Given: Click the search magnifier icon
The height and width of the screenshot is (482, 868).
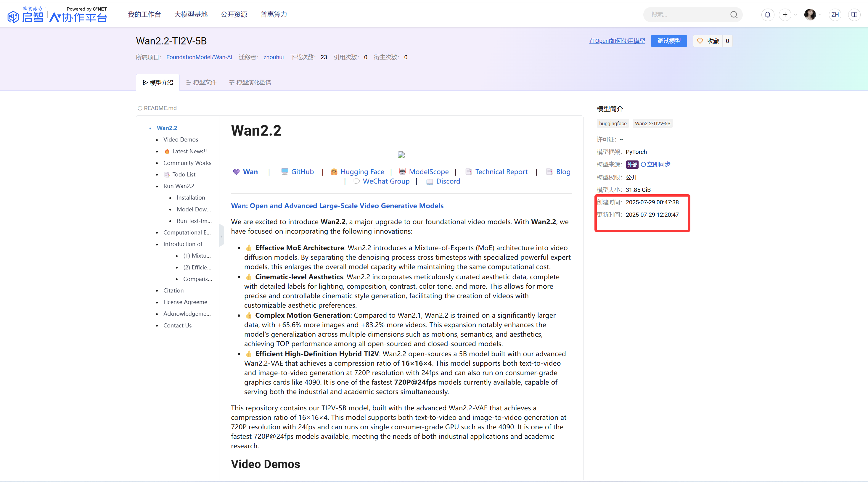Looking at the screenshot, I should pyautogui.click(x=734, y=15).
